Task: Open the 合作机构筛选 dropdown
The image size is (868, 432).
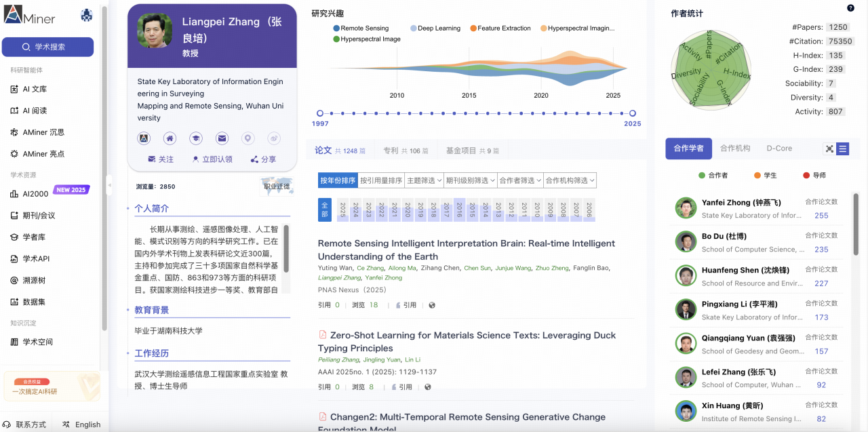Action: pyautogui.click(x=569, y=180)
